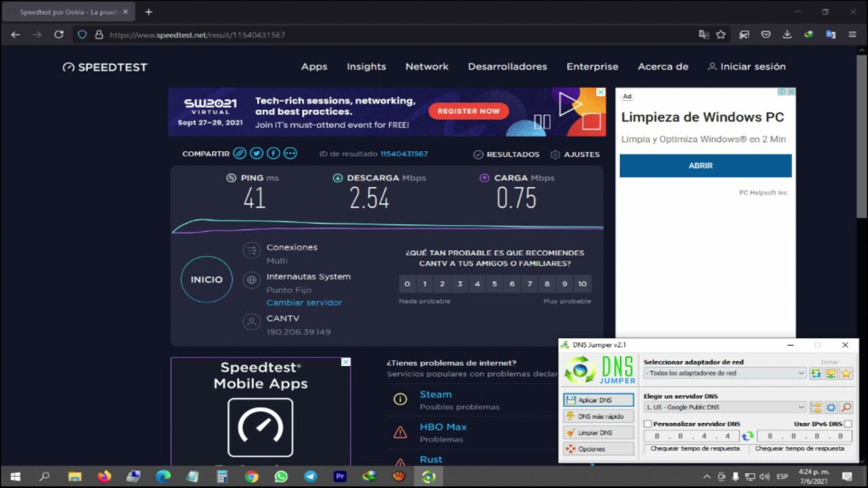
Task: Open RESULTADOS history
Action: tap(506, 155)
